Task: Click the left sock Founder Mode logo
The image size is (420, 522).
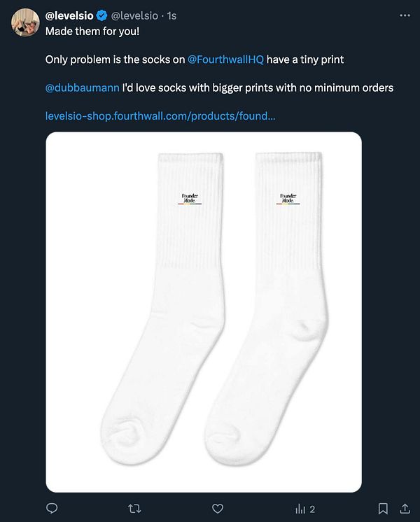Action: pos(190,199)
